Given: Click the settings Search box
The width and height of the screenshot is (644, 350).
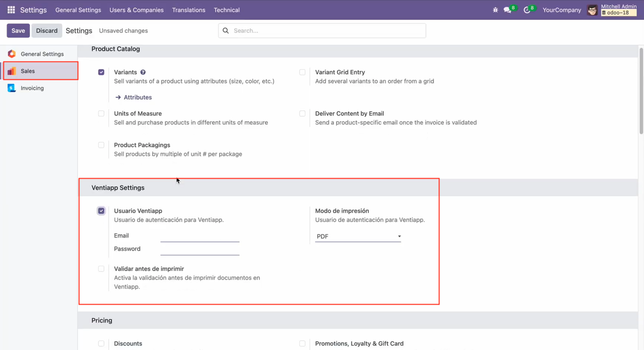Looking at the screenshot, I should 322,31.
